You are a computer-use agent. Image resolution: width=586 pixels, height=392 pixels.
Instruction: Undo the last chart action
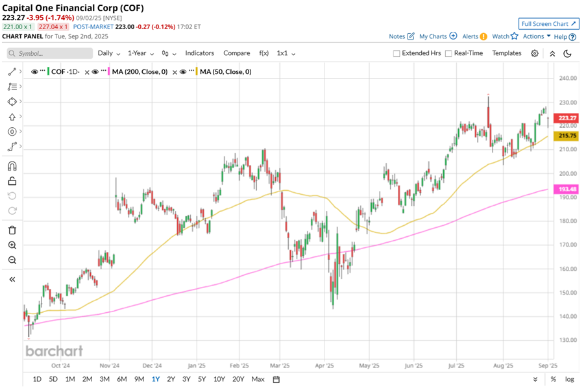12,196
